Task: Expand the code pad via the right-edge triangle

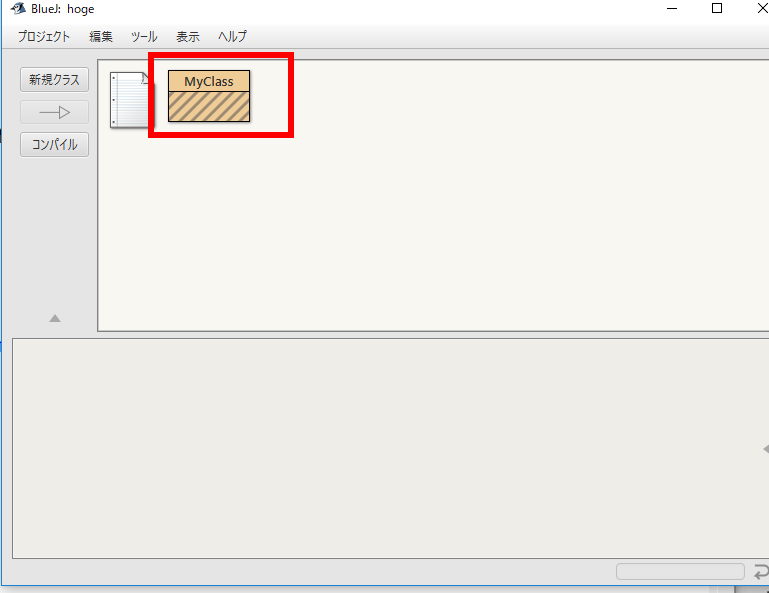Action: [766, 449]
